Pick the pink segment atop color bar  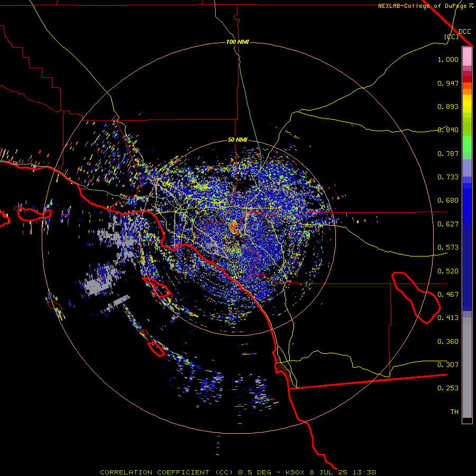467,56
